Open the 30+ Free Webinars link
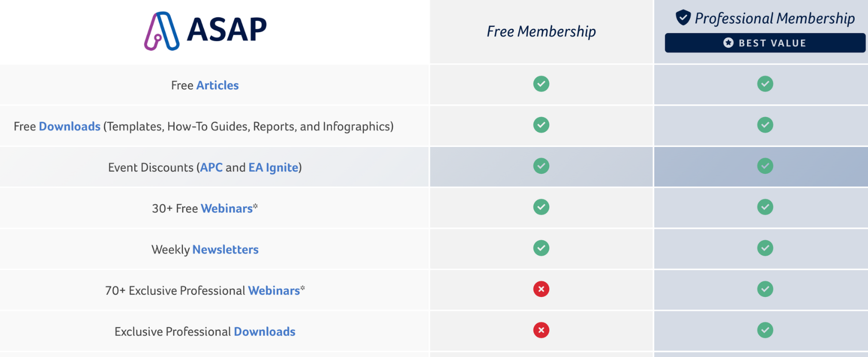 (x=227, y=209)
